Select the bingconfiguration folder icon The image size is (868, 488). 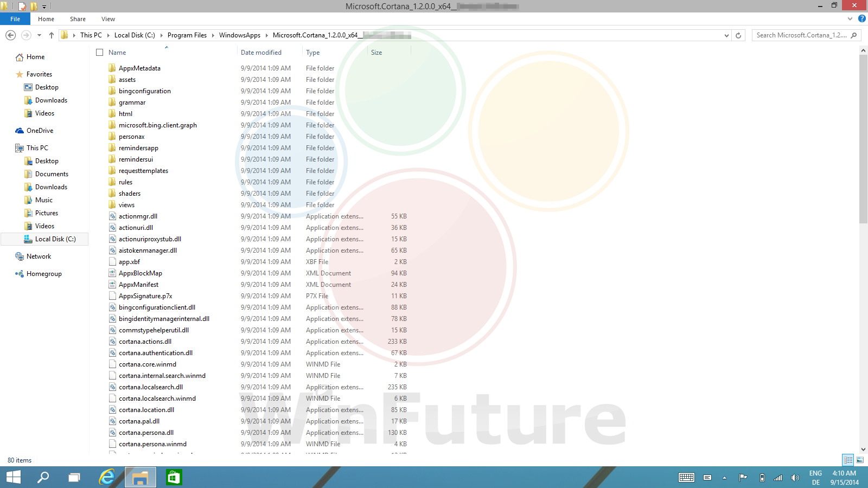click(x=112, y=91)
